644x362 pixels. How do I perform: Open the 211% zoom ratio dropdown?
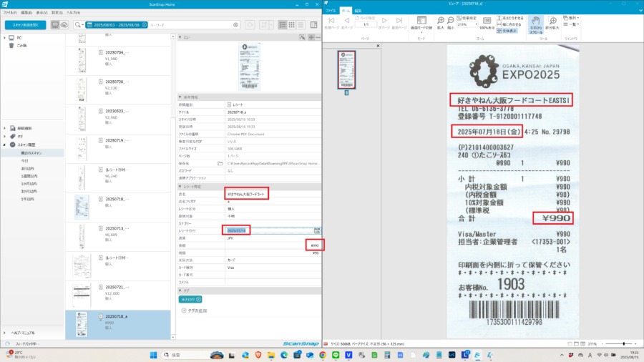476,24
